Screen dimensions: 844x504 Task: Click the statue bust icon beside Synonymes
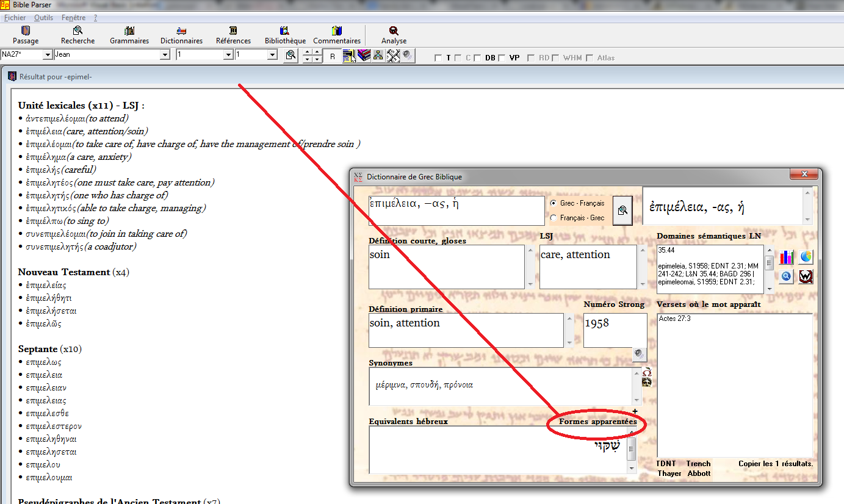[647, 381]
